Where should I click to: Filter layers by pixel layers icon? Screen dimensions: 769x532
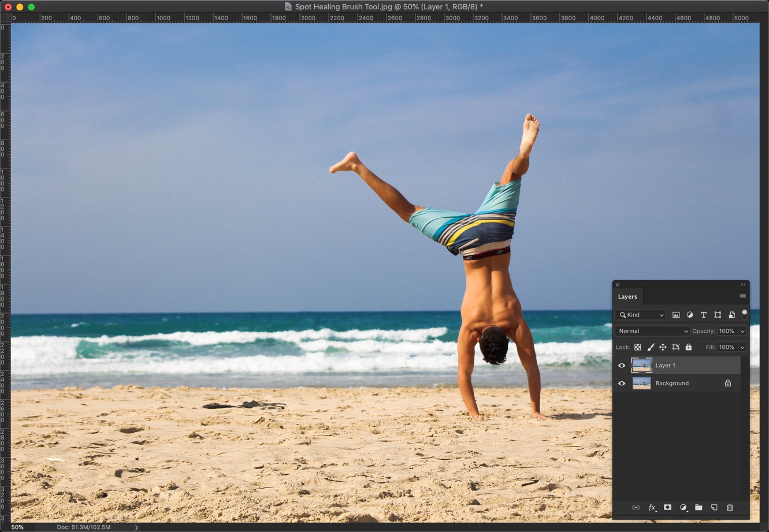[x=676, y=315]
